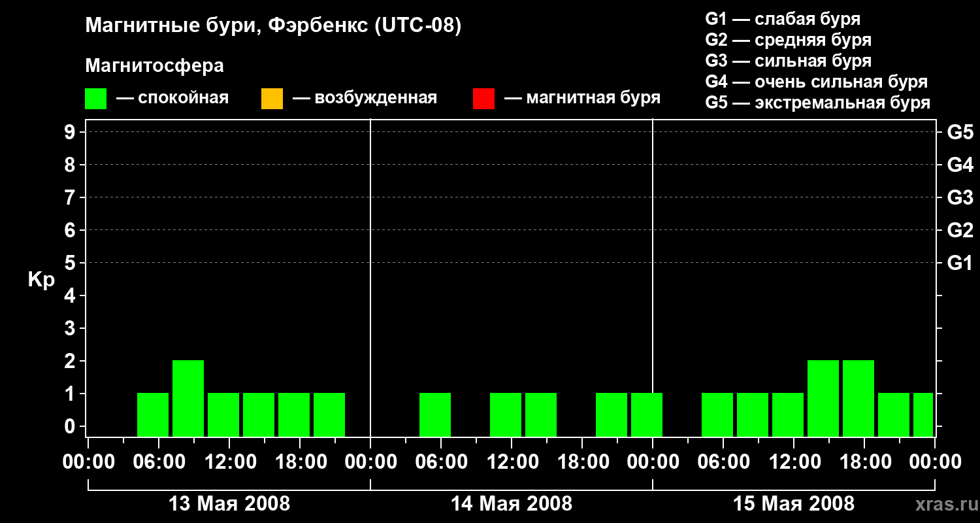Screen dimensions: 980x523
Task: Click the 'G2' label on the right axis
Action: (x=960, y=230)
